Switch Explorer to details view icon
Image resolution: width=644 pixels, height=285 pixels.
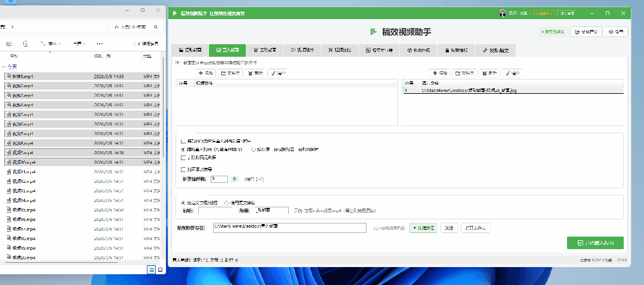(152, 270)
